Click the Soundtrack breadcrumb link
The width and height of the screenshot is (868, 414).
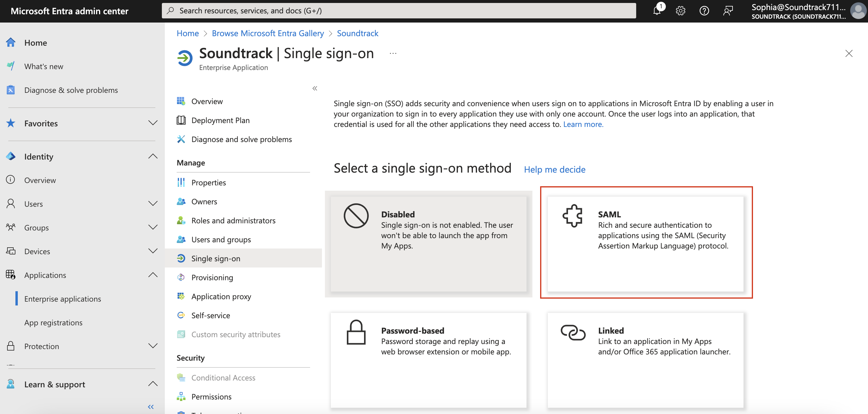pos(358,33)
